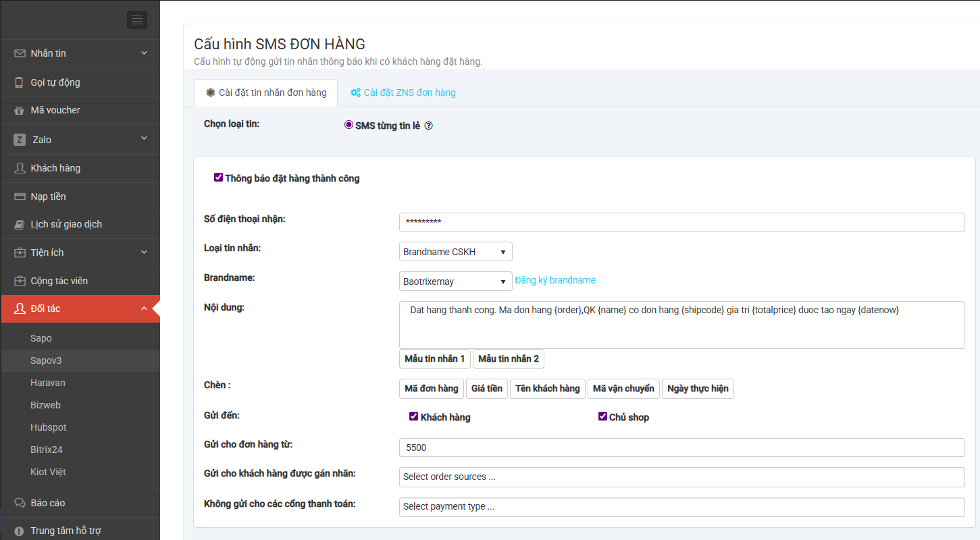Uncheck Thông báo đặt hàng thành công checkbox
The width and height of the screenshot is (980, 540).
[218, 178]
